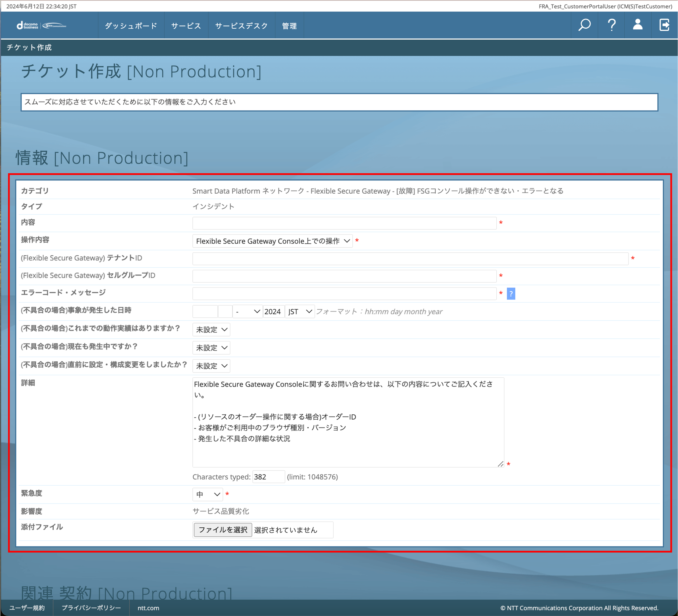This screenshot has height=616, width=678.
Task: Click the logout exit icon
Action: pyautogui.click(x=664, y=25)
